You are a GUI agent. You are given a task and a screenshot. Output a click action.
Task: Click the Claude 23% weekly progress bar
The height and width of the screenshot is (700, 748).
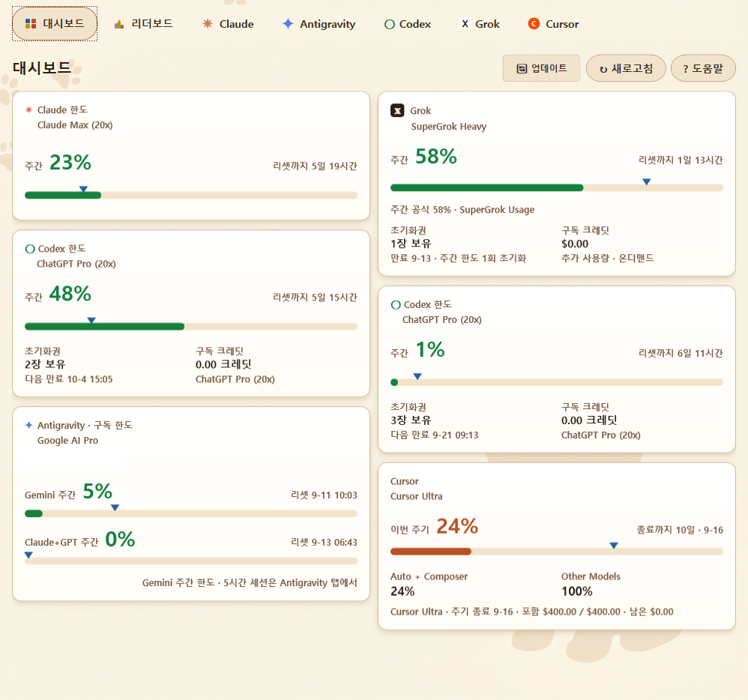[191, 195]
